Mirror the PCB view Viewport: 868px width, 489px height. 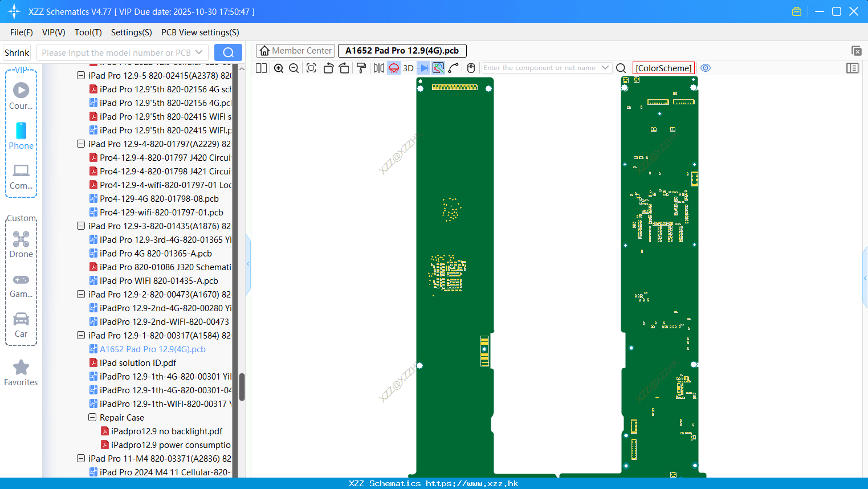tap(379, 68)
